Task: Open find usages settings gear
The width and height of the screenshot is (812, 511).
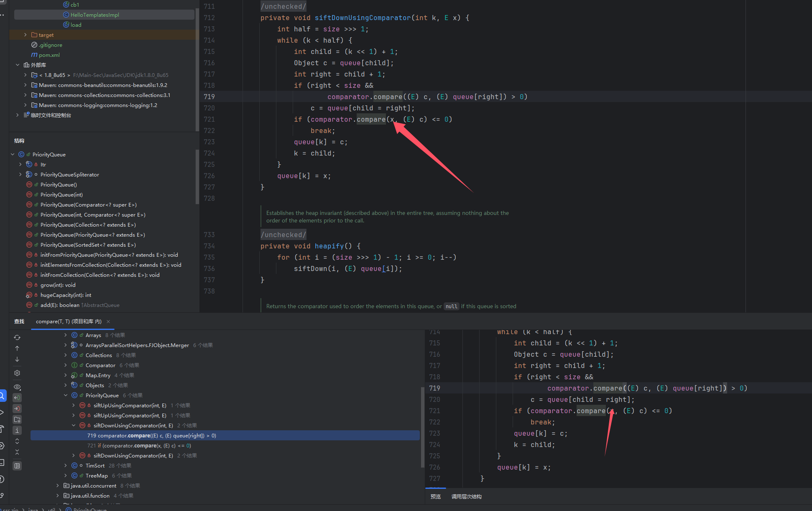Action: pos(17,373)
